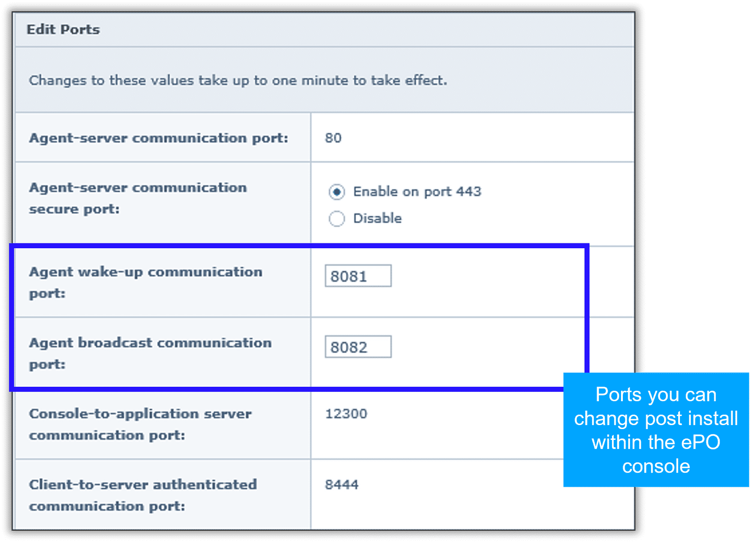Click the Console-to-application server communication port label
The height and width of the screenshot is (542, 756).
coord(140,424)
